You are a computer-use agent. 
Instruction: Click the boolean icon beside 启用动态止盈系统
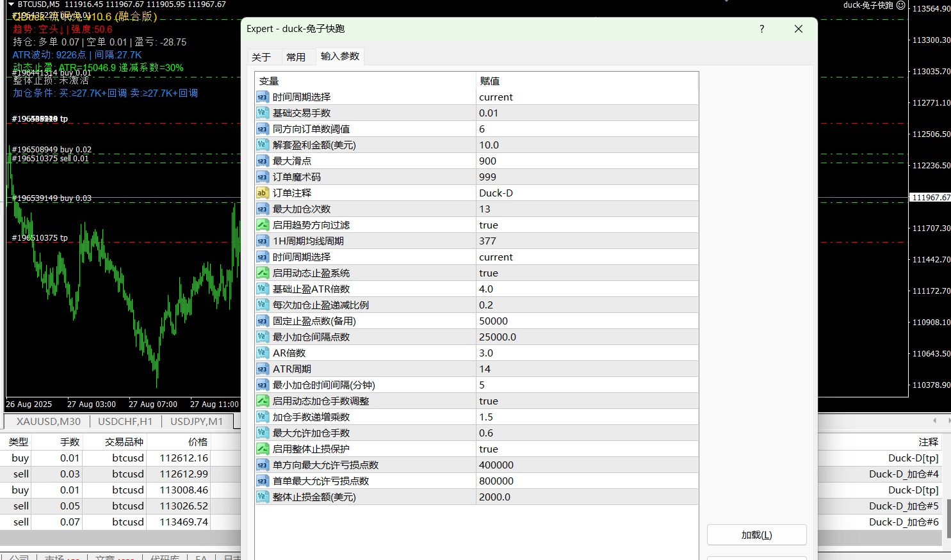coord(263,273)
